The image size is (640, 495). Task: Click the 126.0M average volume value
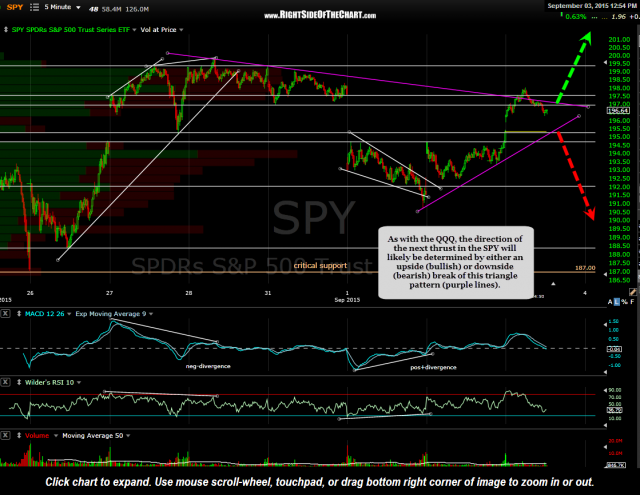point(137,9)
